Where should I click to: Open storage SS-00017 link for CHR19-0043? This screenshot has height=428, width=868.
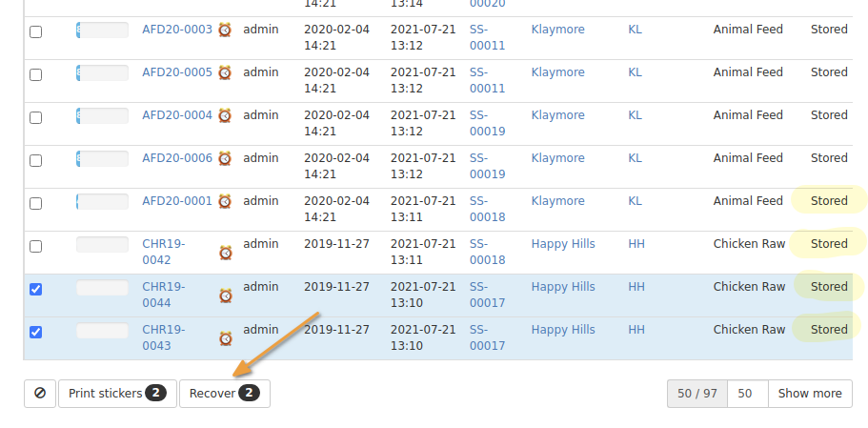point(487,337)
